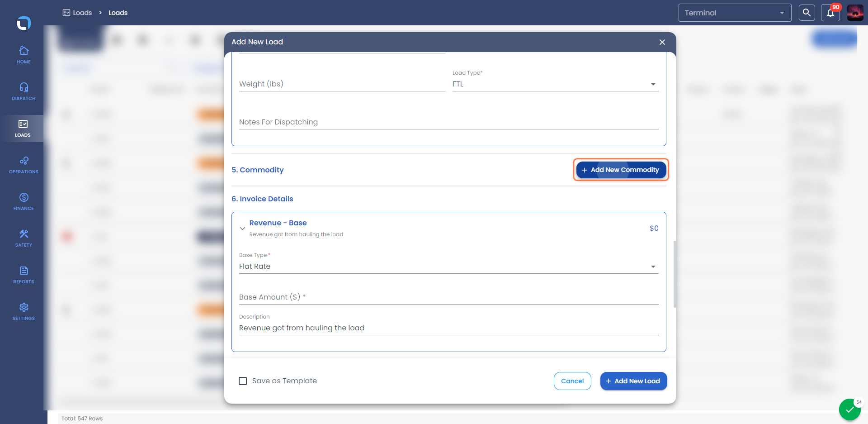Open the search magnifier icon
Image resolution: width=868 pixels, height=424 pixels.
click(x=807, y=13)
